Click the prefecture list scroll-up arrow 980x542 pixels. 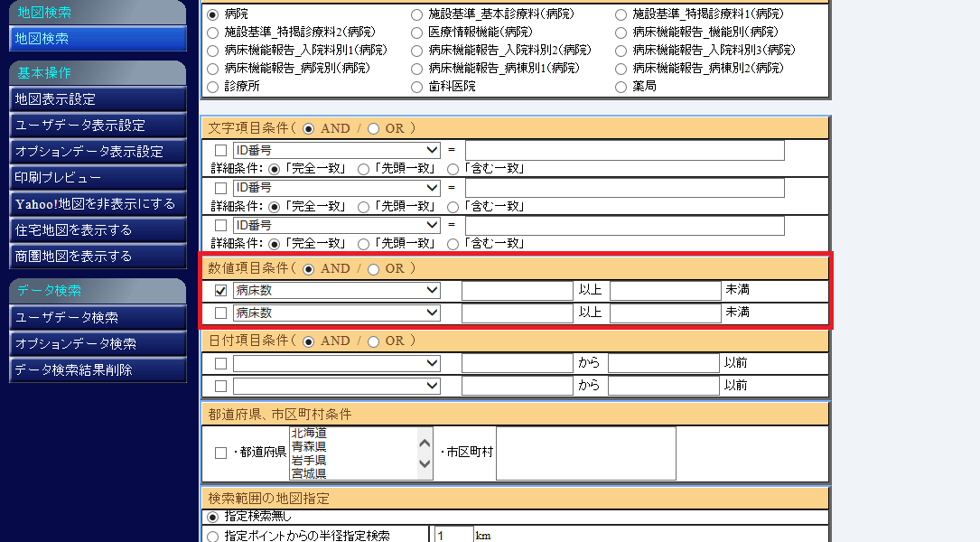point(425,444)
